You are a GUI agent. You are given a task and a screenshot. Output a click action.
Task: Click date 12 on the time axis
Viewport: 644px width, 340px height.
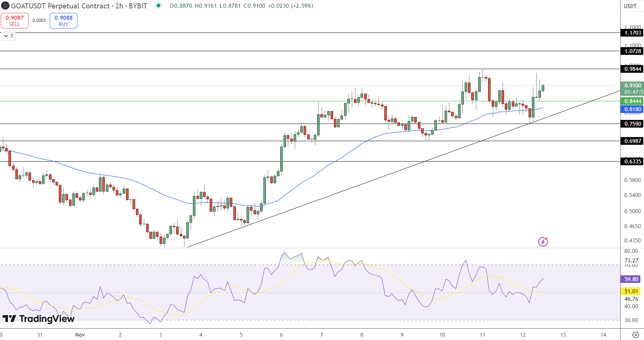(523, 335)
